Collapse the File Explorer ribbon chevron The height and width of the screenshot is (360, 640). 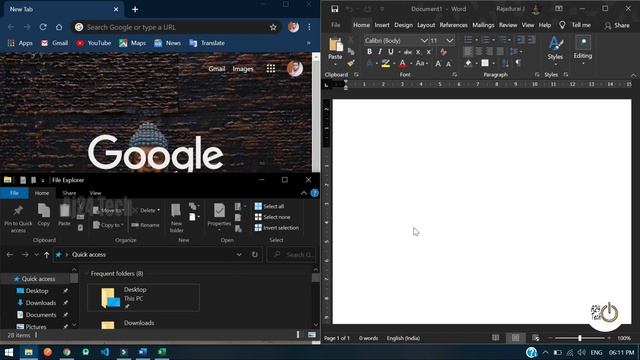click(304, 193)
